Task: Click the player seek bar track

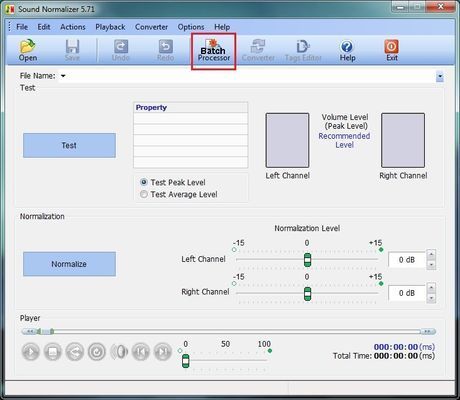Action: tap(229, 331)
